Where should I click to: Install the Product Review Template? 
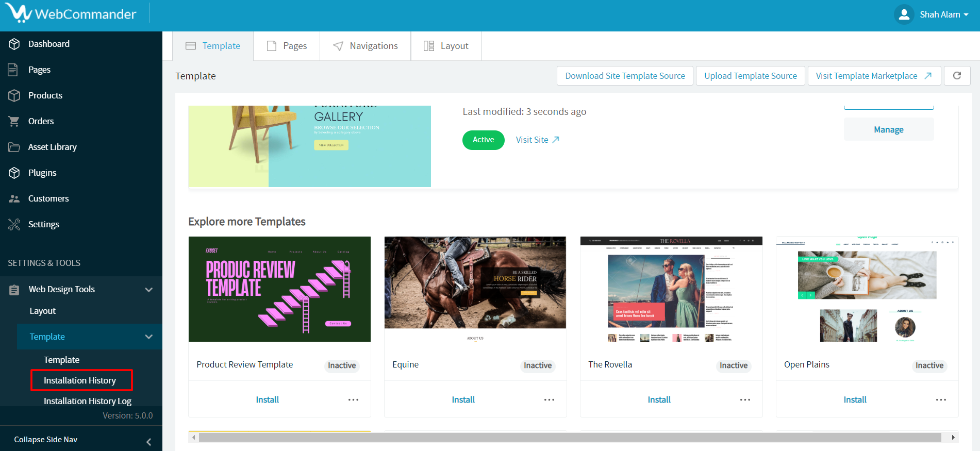click(268, 399)
